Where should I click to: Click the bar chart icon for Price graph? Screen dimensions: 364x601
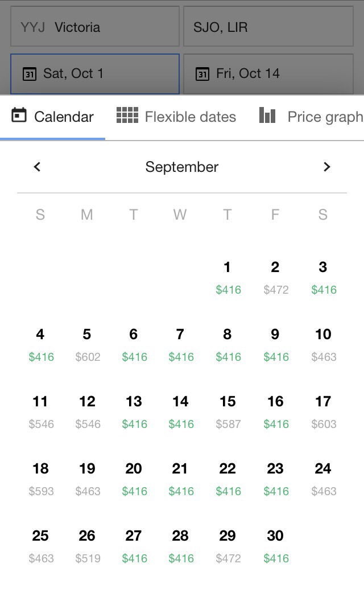267,116
